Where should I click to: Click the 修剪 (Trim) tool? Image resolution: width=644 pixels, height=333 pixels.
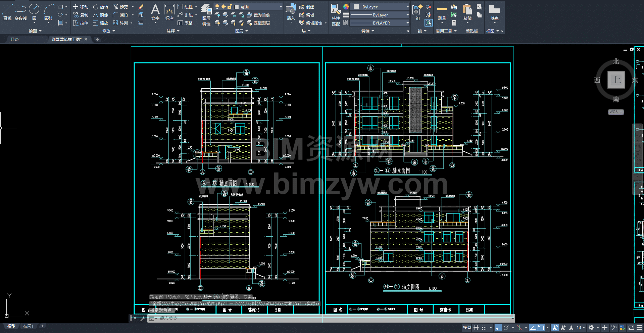point(120,7)
